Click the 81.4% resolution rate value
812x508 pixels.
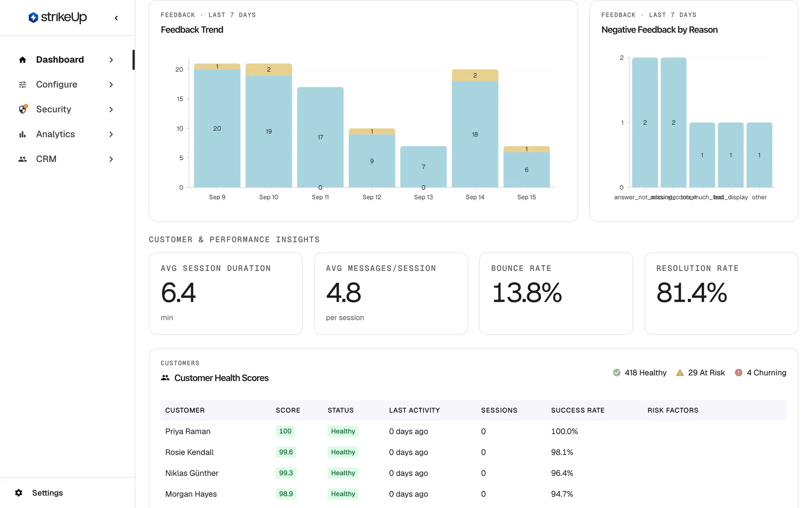(692, 293)
